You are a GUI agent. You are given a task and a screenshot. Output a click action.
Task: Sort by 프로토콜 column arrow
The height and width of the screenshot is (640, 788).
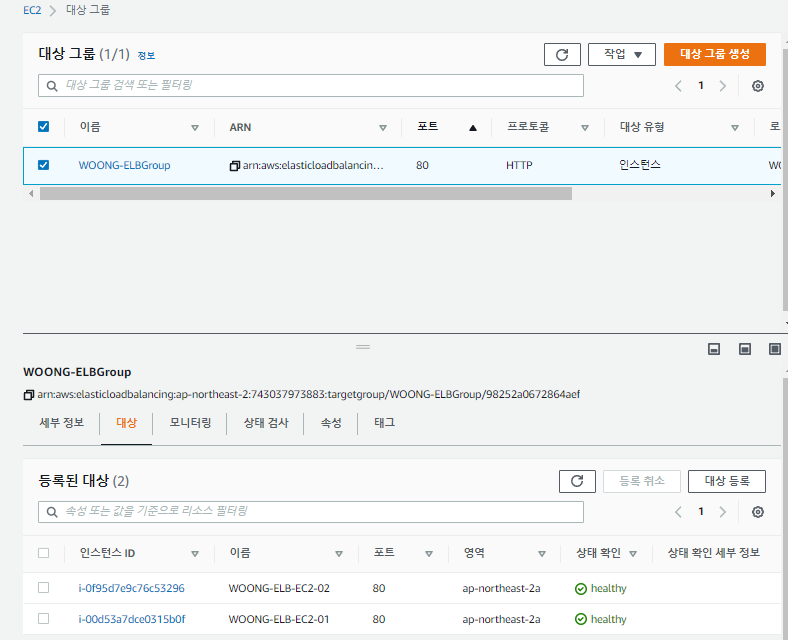pos(584,128)
